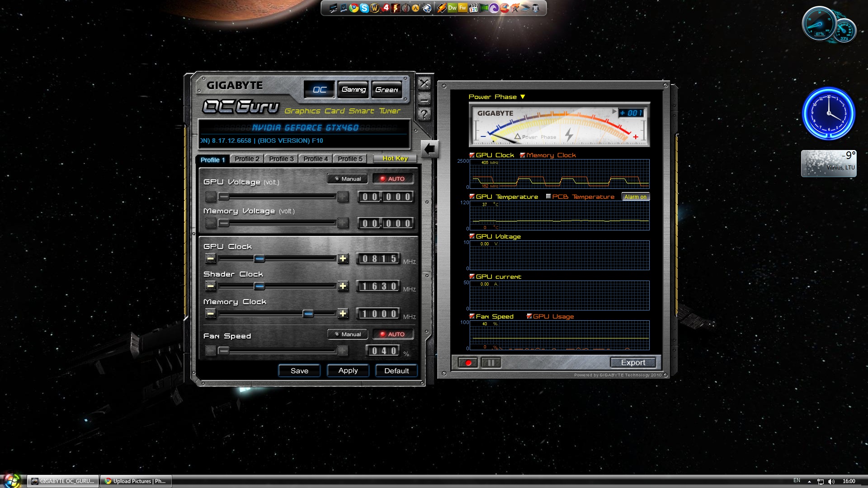
Task: Pause monitoring with the pause icon
Action: [491, 362]
